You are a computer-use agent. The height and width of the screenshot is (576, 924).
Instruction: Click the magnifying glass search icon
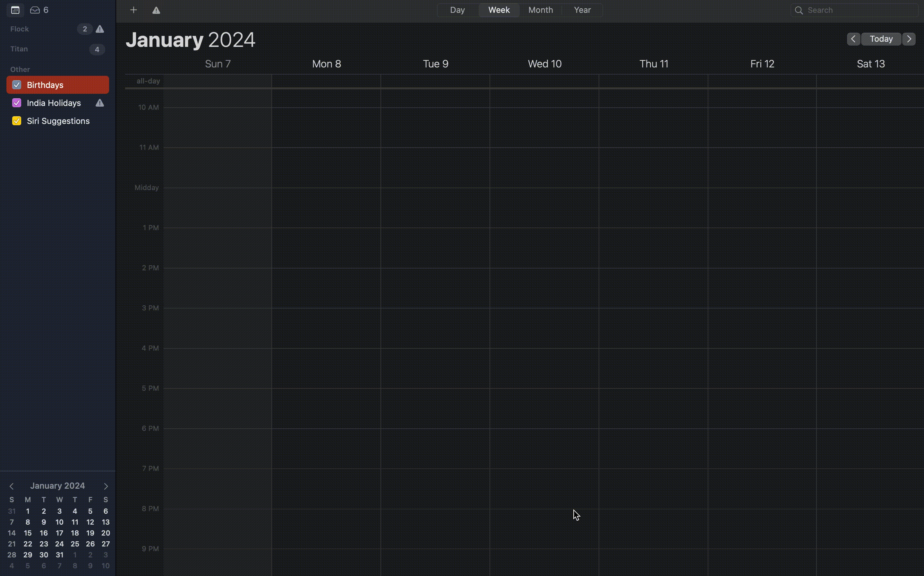pos(799,10)
